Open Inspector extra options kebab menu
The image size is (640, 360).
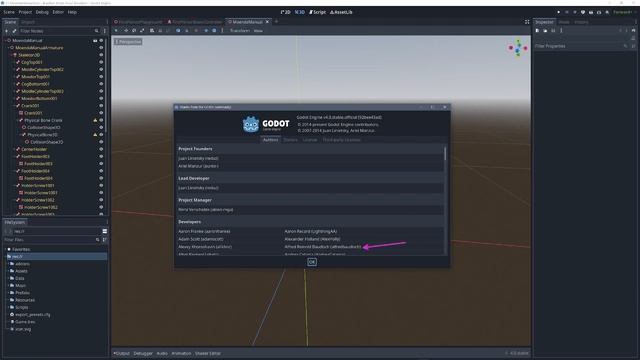561,31
